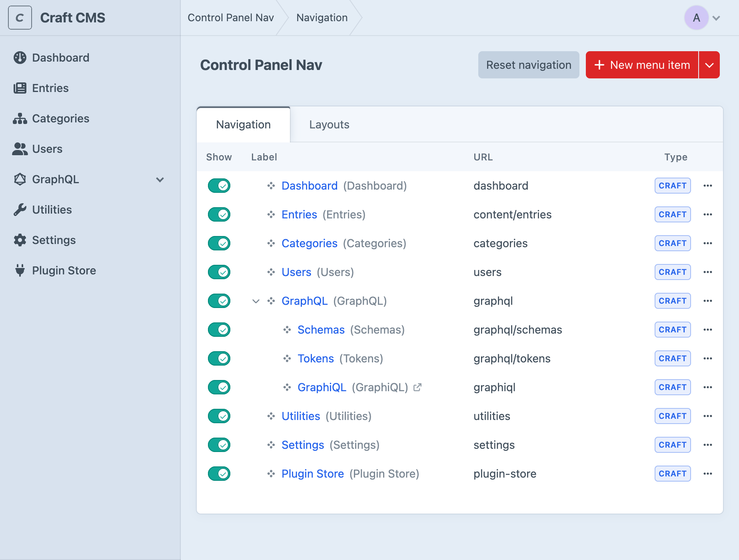Click the move handle of GraphQL row
This screenshot has height=560, width=739.
coord(271,301)
